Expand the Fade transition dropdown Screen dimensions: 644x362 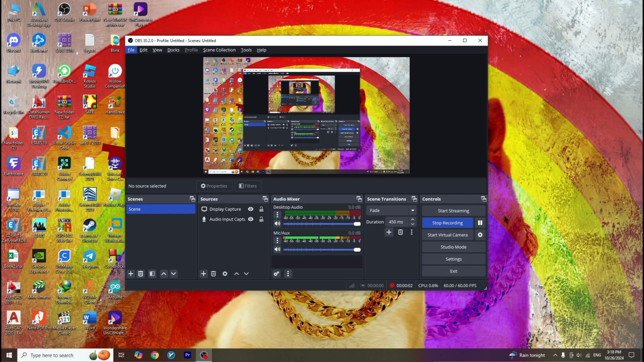tap(413, 210)
